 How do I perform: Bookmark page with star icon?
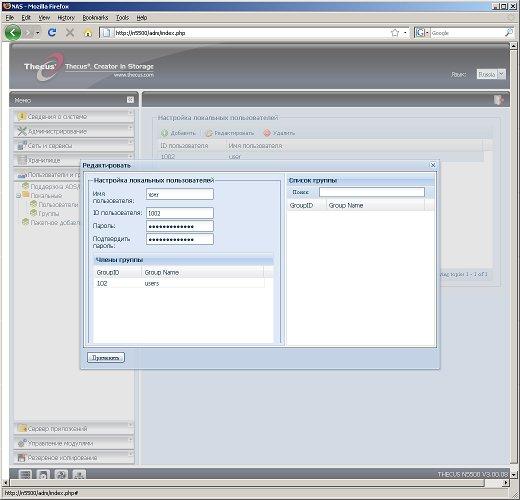pos(395,33)
